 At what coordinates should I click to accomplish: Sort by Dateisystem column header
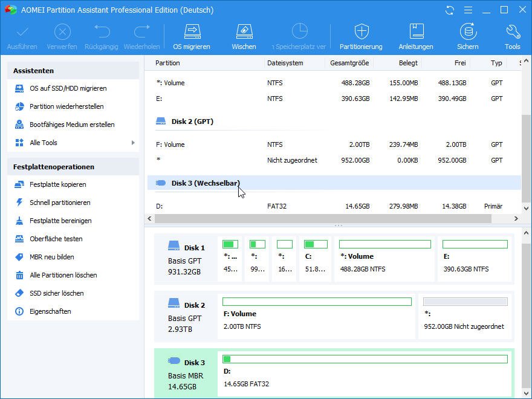(285, 63)
